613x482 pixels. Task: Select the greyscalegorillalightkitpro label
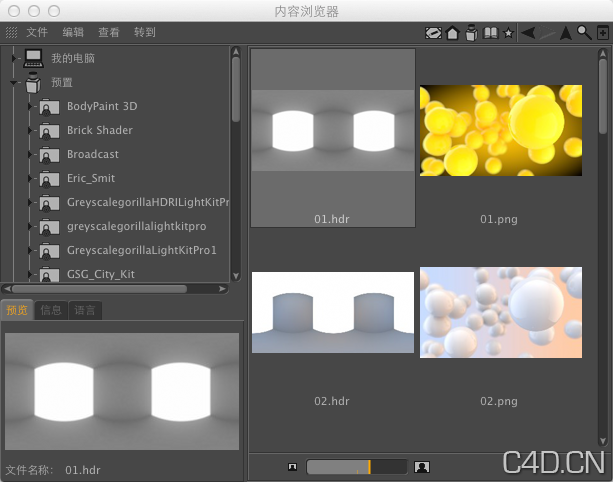click(136, 226)
